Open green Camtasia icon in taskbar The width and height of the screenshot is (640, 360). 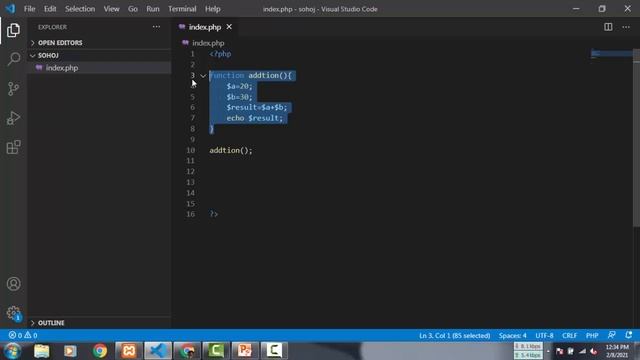pyautogui.click(x=216, y=351)
